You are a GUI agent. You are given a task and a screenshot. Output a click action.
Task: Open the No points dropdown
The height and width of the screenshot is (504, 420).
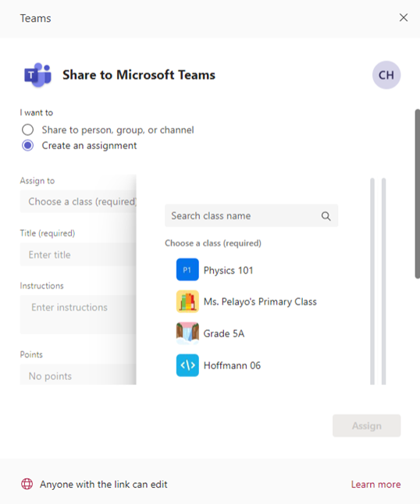click(78, 374)
